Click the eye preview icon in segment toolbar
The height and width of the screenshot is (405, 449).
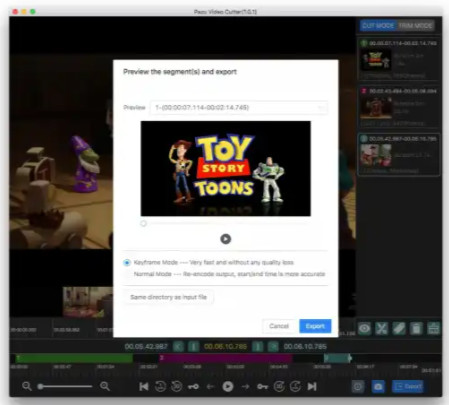coord(364,329)
